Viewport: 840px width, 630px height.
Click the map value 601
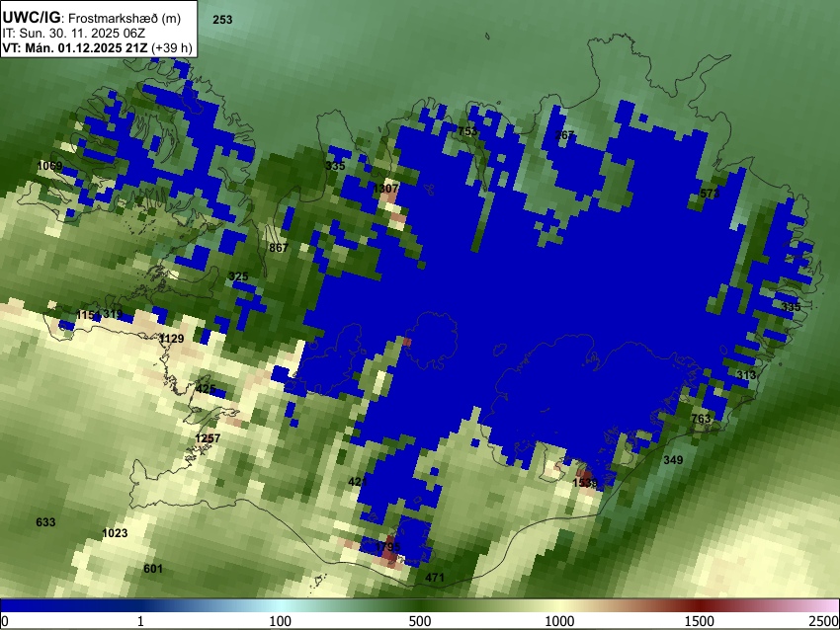pos(152,569)
